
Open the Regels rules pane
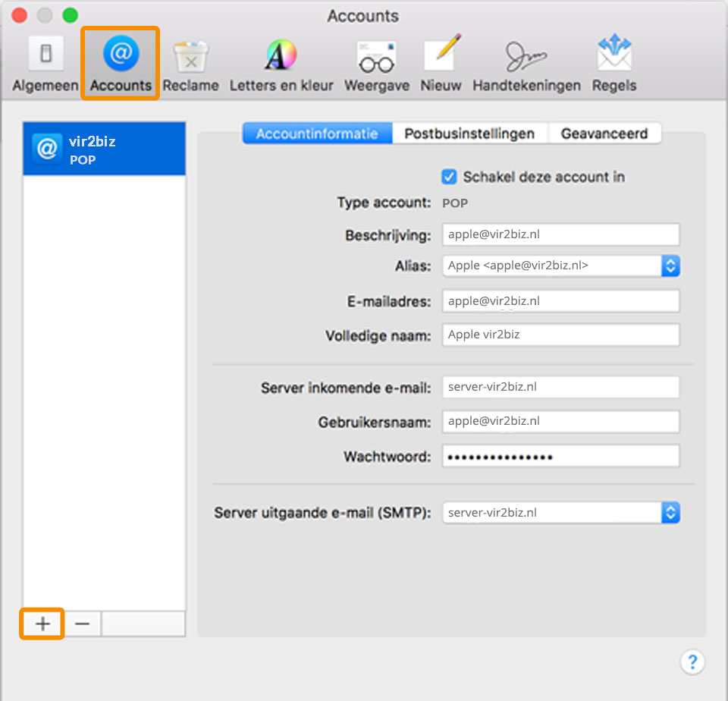coord(614,64)
